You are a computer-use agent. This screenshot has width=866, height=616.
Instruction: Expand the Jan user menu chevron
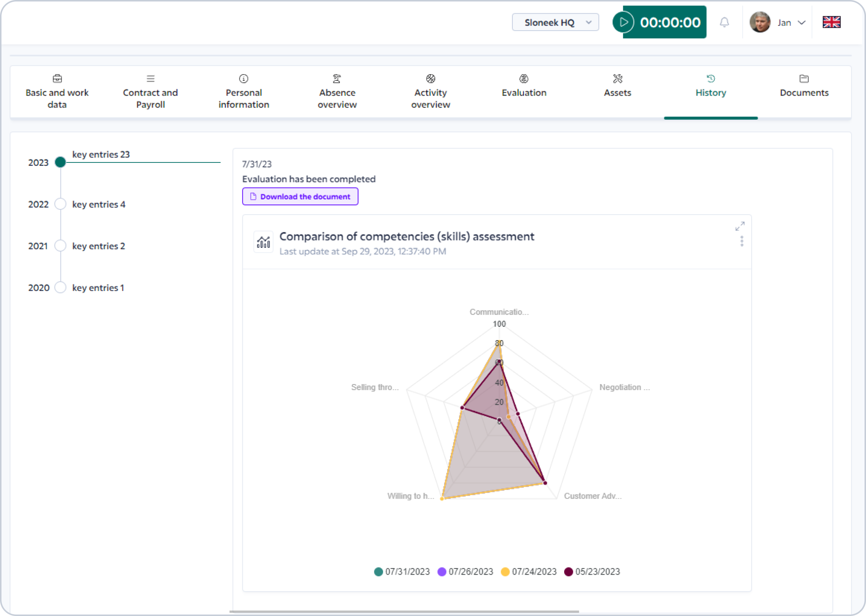pyautogui.click(x=801, y=23)
